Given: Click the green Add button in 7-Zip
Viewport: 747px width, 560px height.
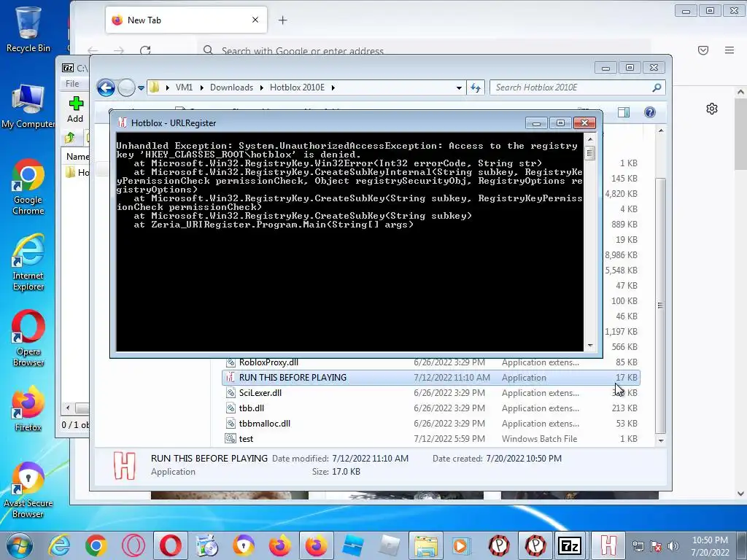Looking at the screenshot, I should coord(75,109).
